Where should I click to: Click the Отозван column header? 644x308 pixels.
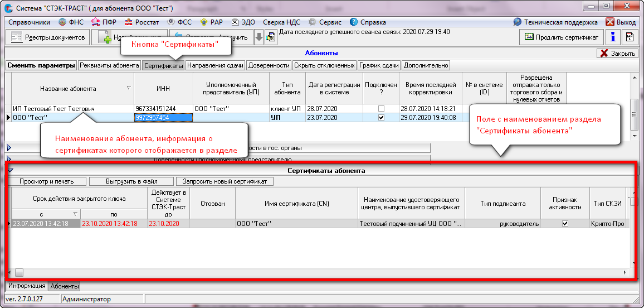point(212,203)
